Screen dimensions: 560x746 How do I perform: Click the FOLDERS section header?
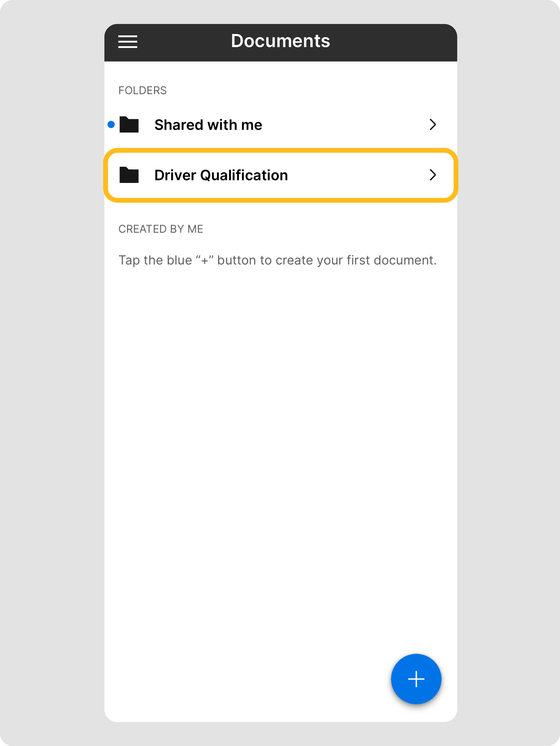(142, 90)
